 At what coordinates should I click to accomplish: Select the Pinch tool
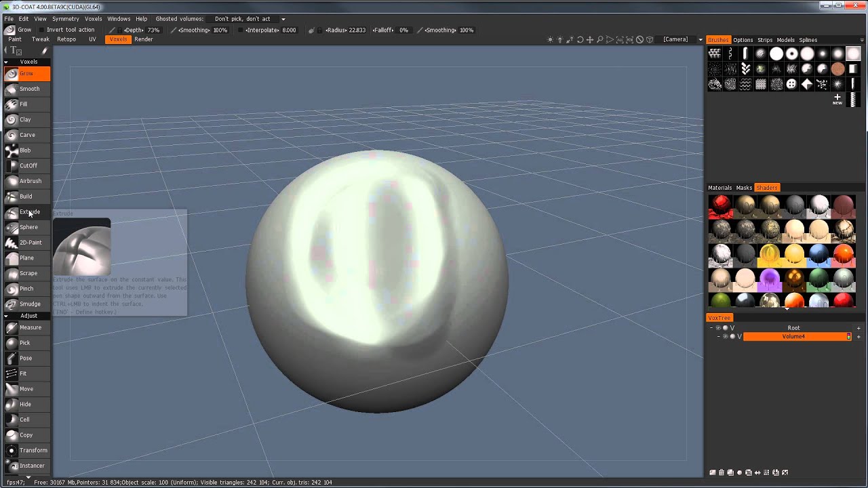click(x=26, y=289)
